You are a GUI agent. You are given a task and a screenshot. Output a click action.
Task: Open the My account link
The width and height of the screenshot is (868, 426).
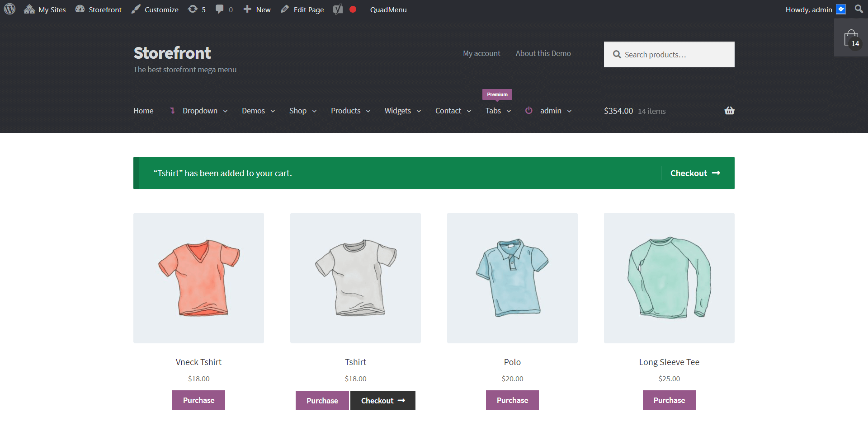click(481, 53)
